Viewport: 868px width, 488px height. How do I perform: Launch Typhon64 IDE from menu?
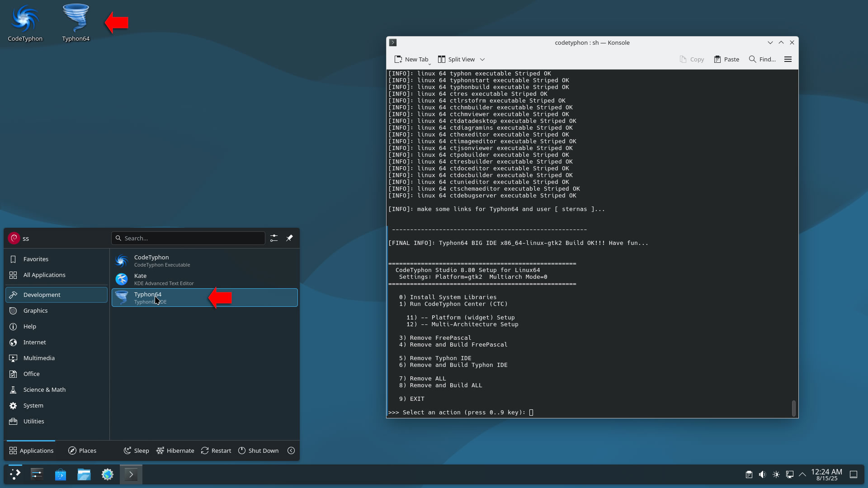[205, 298]
